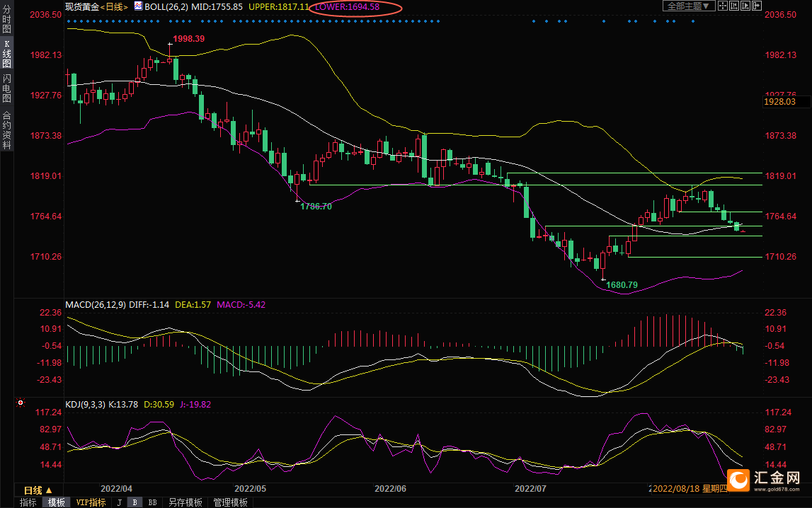
Task: Click the D:30.59 value
Action: point(159,405)
